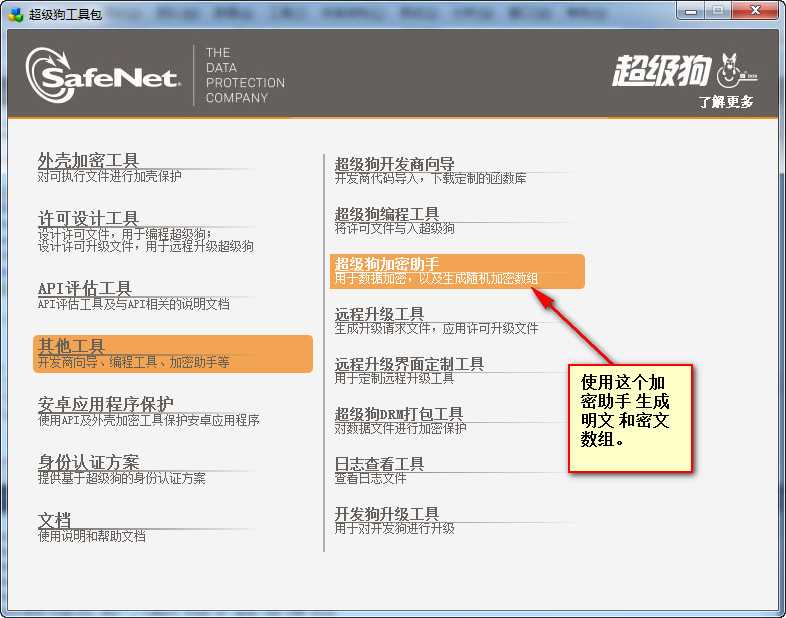Viewport: 786px width, 618px height.
Task: Click text 用于对开发狗进行升级
Action: coord(395,528)
